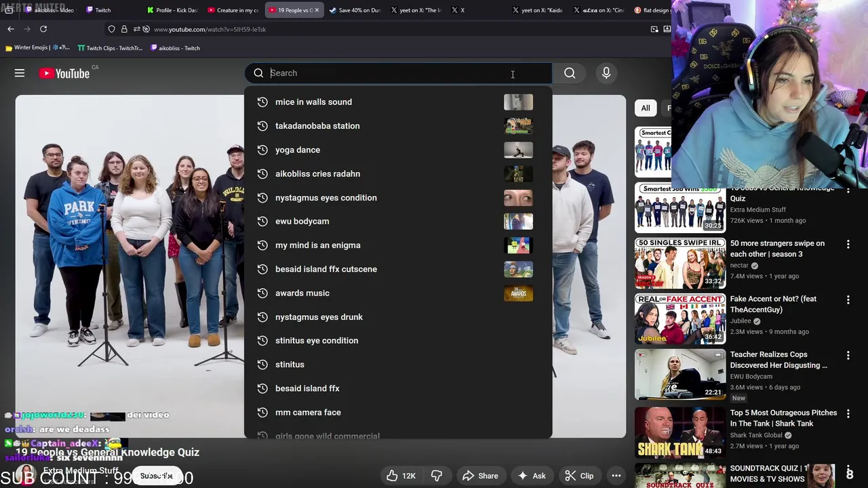
Task: Select suggestion 'aikobliss cries radahn'
Action: coord(398,174)
